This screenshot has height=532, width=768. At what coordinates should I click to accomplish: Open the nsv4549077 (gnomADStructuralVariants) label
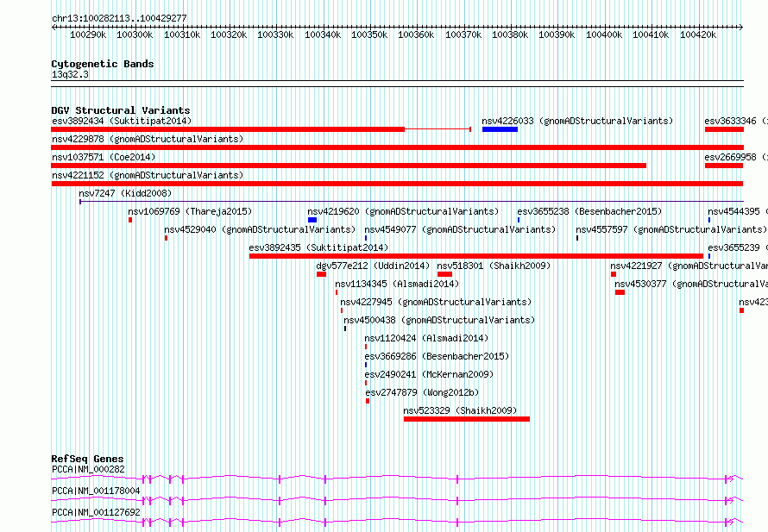pyautogui.click(x=461, y=229)
